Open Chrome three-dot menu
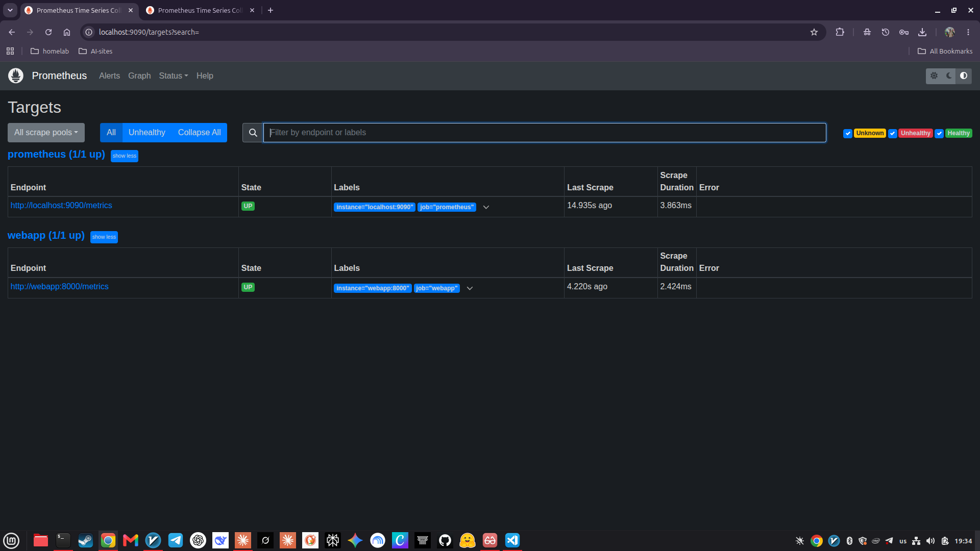This screenshot has height=551, width=980. coord(968,32)
